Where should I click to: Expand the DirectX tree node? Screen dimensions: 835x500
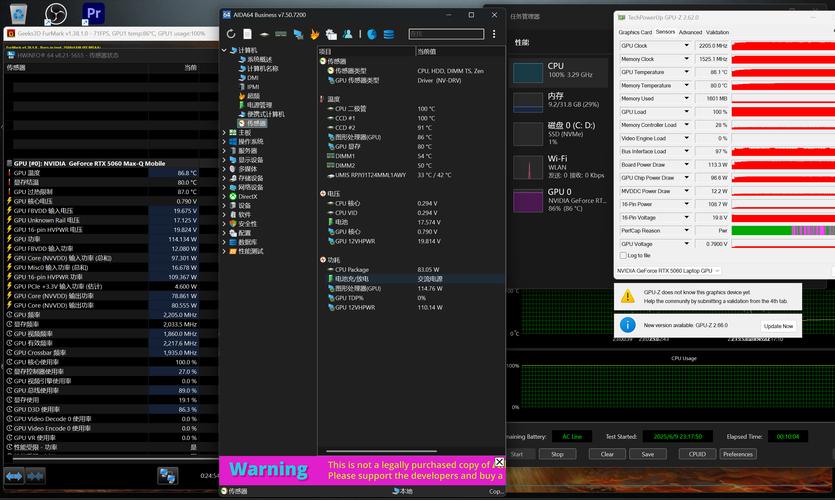point(224,196)
